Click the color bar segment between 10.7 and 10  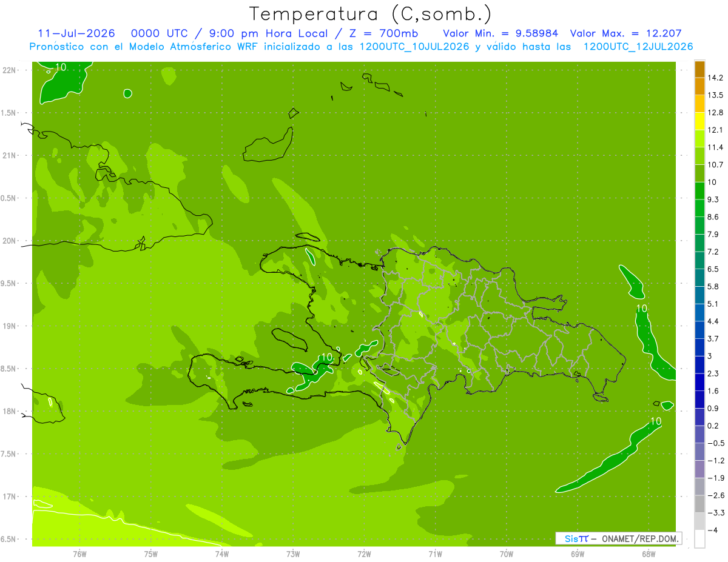pyautogui.click(x=699, y=173)
